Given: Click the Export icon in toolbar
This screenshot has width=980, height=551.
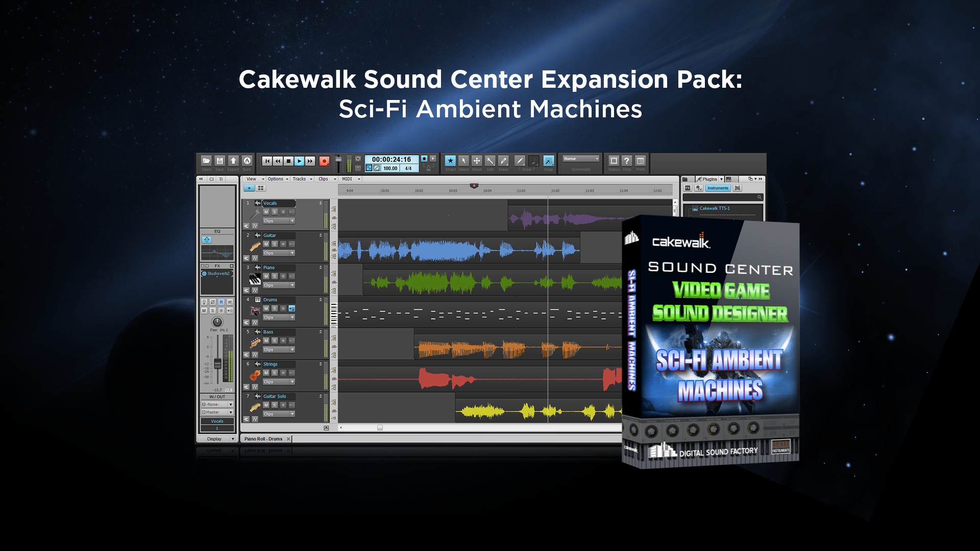Looking at the screenshot, I should pyautogui.click(x=233, y=161).
